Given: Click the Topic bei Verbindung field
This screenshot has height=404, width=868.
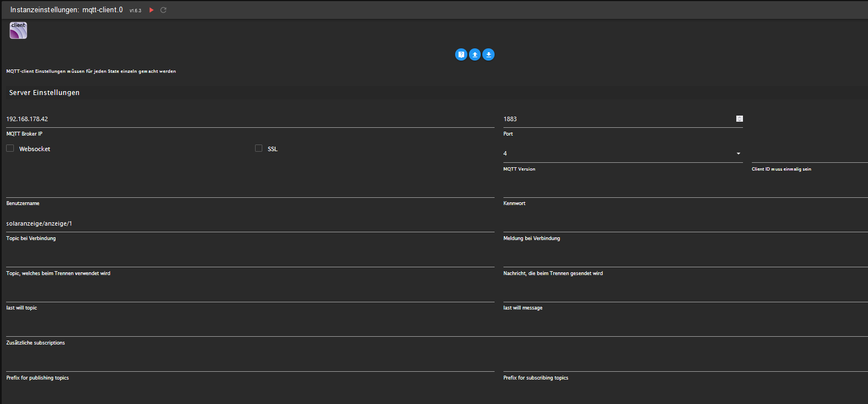Looking at the screenshot, I should click(x=250, y=223).
